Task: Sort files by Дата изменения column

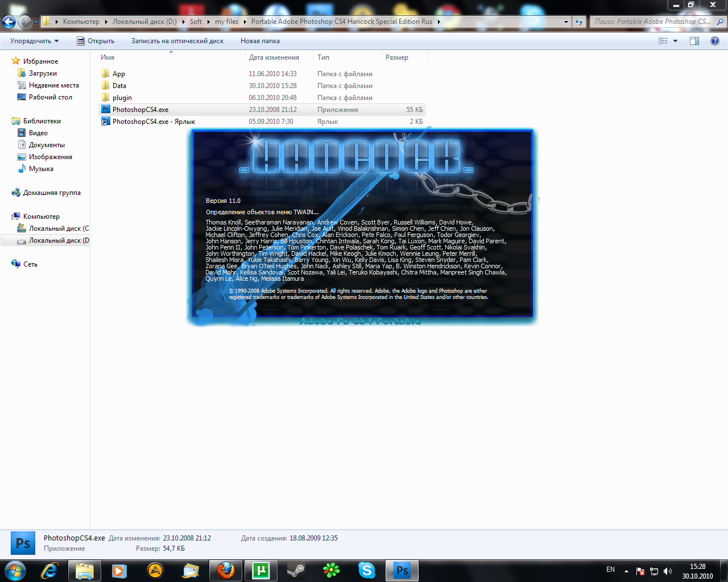Action: click(274, 57)
